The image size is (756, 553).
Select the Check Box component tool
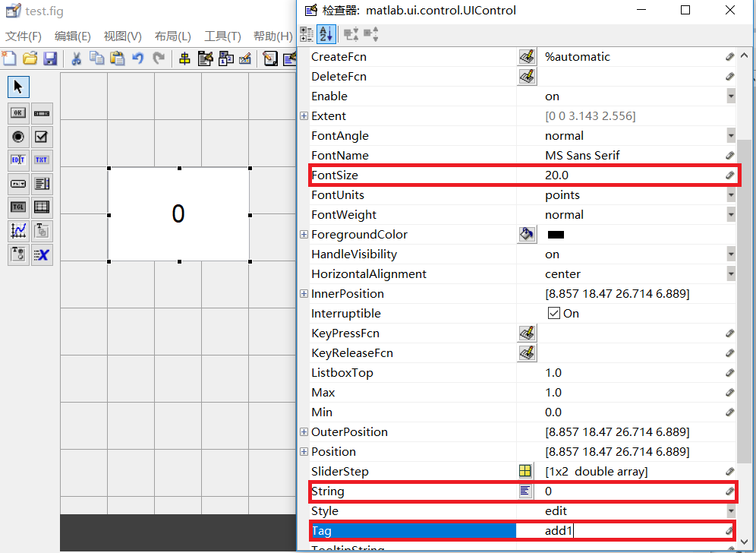click(x=42, y=137)
